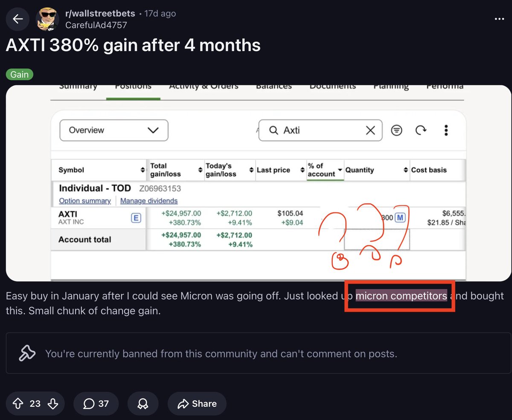The width and height of the screenshot is (512, 420).
Task: Open the 37 comments
Action: pyautogui.click(x=96, y=403)
